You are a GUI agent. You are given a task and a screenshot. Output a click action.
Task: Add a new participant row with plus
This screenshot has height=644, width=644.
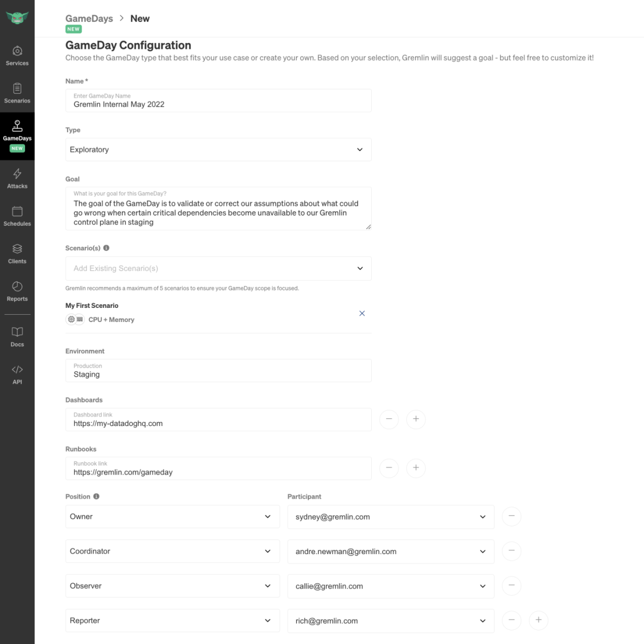click(538, 620)
